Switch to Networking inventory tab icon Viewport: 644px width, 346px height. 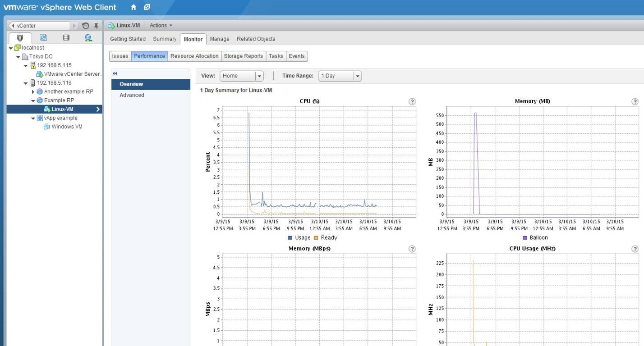pos(88,38)
